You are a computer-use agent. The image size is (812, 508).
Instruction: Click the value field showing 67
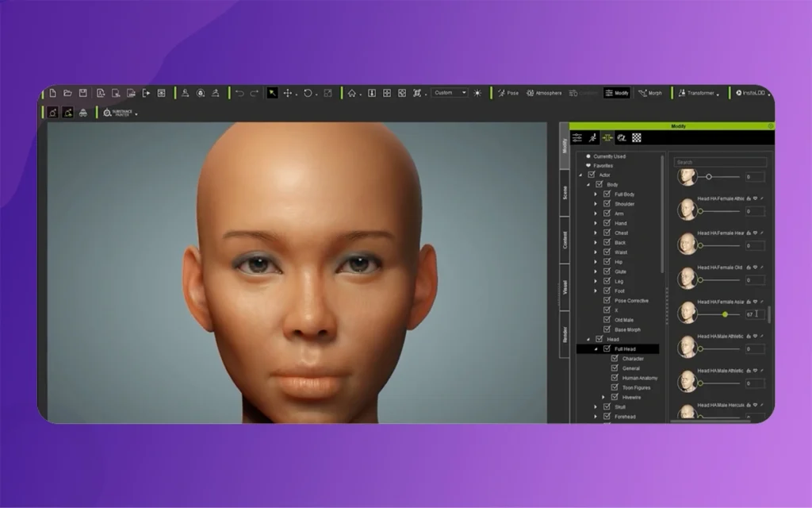755,314
